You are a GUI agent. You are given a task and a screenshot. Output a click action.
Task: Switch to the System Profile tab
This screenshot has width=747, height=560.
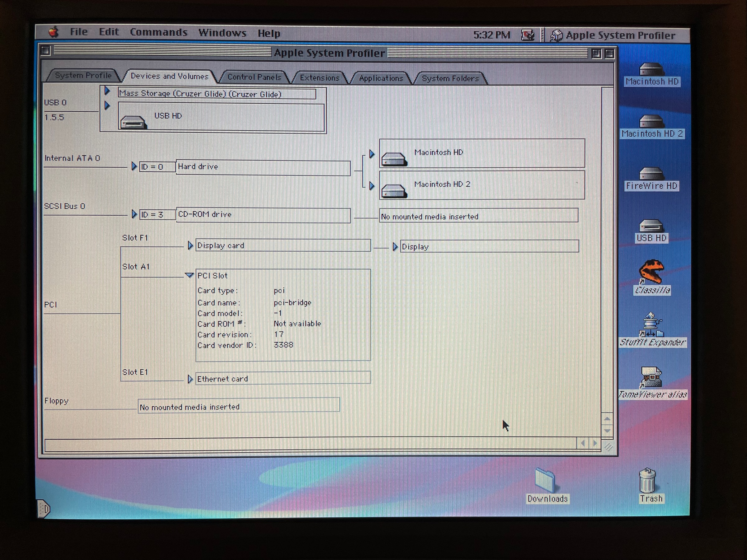pyautogui.click(x=83, y=76)
